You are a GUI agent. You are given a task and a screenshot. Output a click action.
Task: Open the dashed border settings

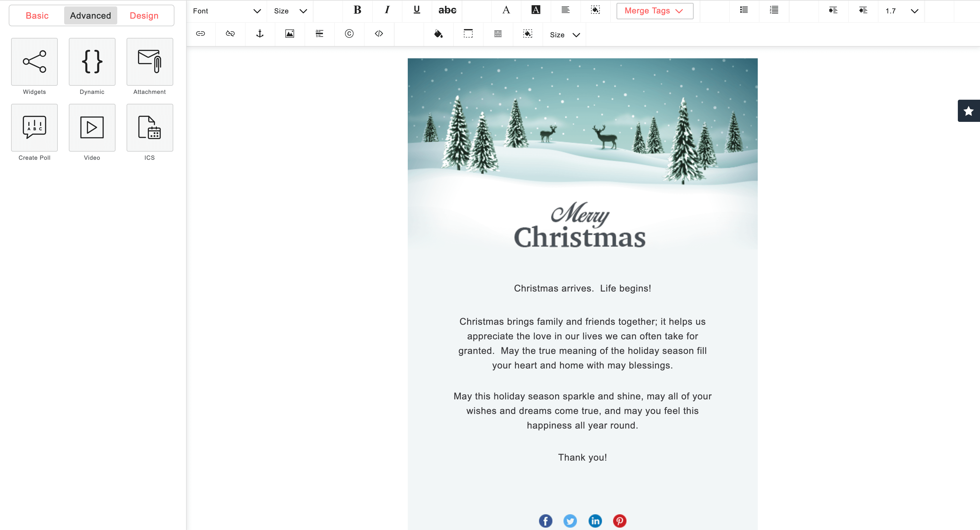[468, 34]
